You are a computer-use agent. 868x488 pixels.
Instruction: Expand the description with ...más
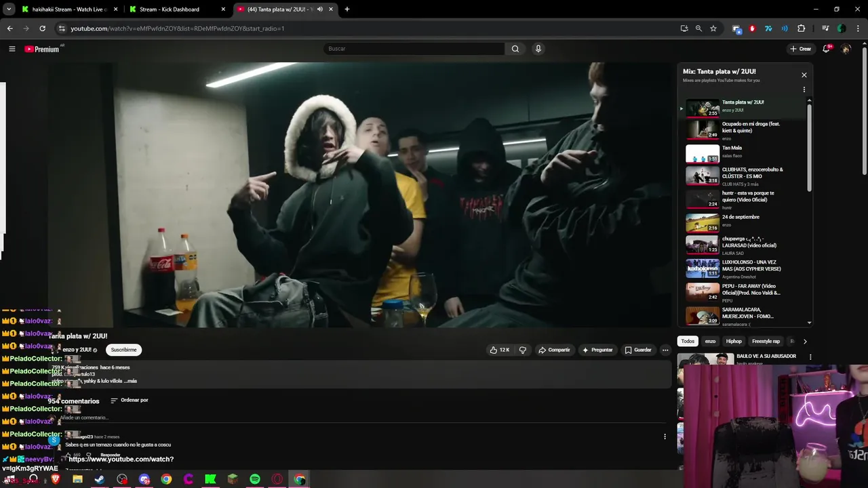pyautogui.click(x=130, y=381)
